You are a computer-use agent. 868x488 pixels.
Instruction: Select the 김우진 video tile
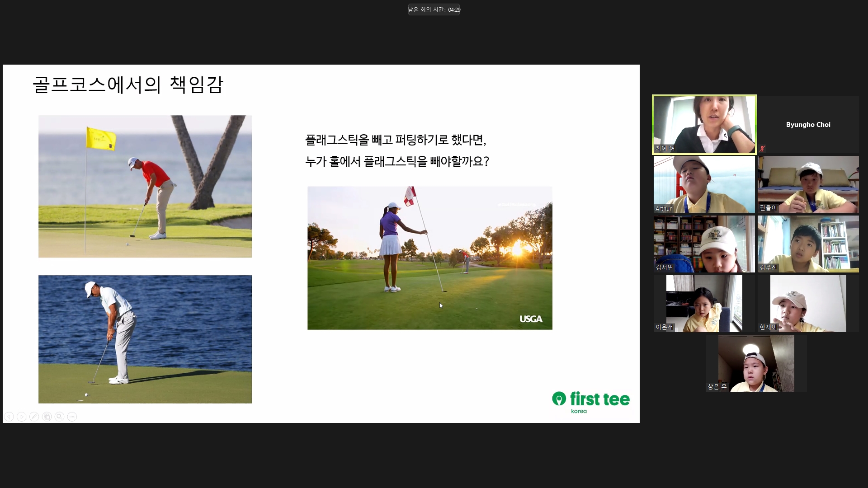(x=808, y=244)
